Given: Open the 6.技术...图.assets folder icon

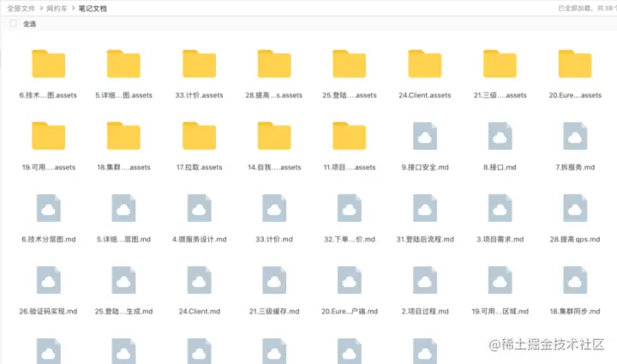Looking at the screenshot, I should pos(48,63).
